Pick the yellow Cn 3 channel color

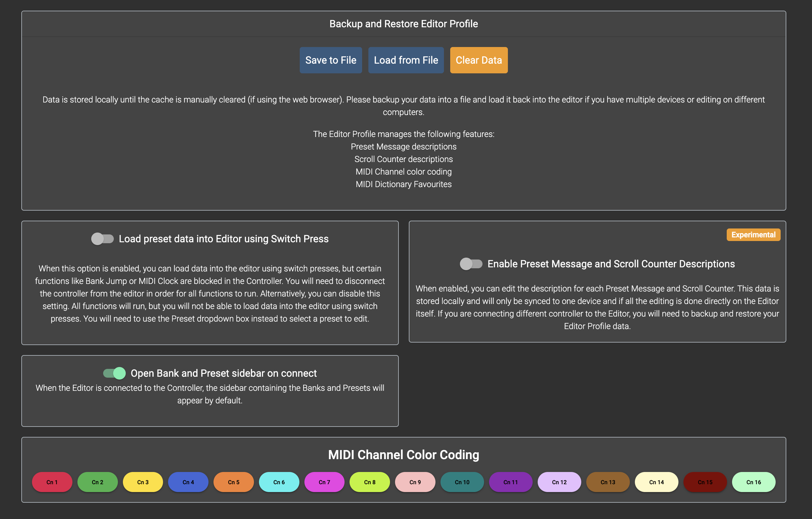tap(143, 482)
